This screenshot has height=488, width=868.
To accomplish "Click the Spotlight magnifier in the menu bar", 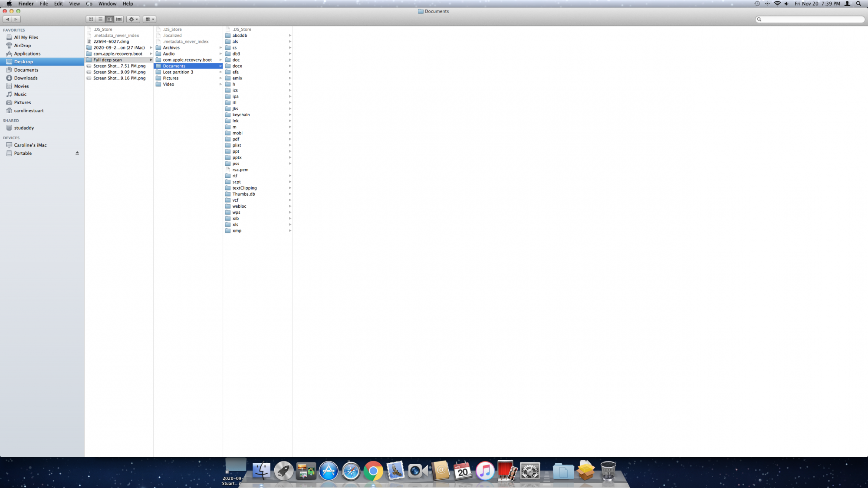I will click(858, 3).
